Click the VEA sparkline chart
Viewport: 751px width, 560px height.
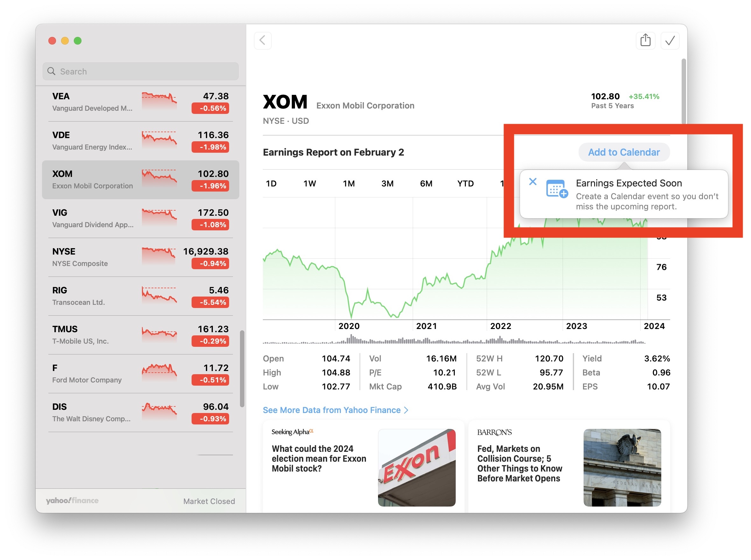click(159, 101)
